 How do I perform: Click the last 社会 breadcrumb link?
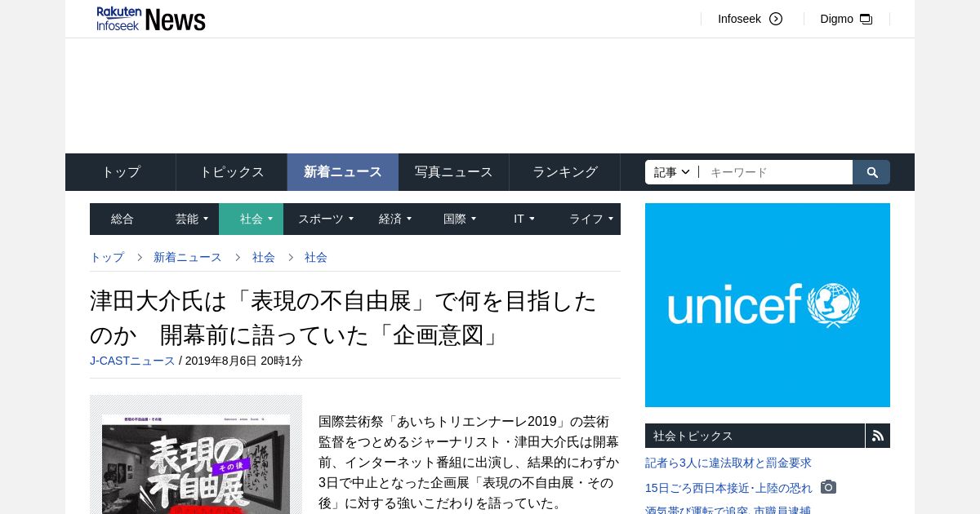(x=316, y=257)
